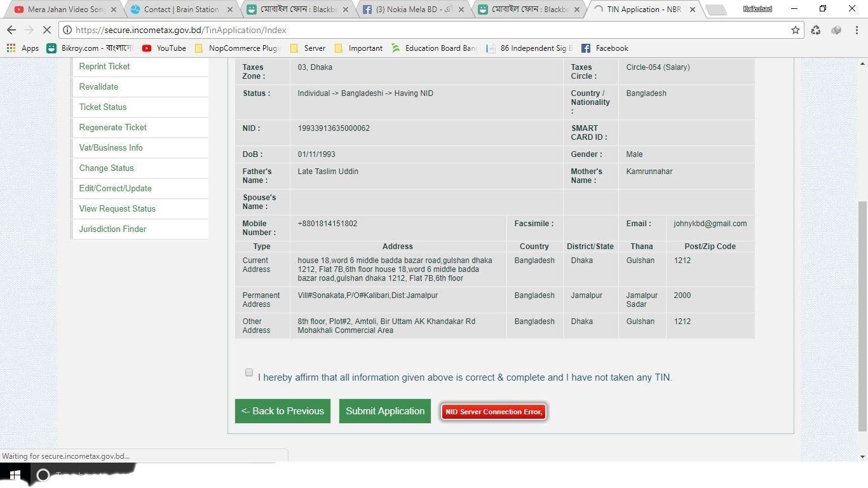Screen dimensions: 868x488
Task: Open Jurisdiction Finder in the sidebar
Action: point(112,229)
